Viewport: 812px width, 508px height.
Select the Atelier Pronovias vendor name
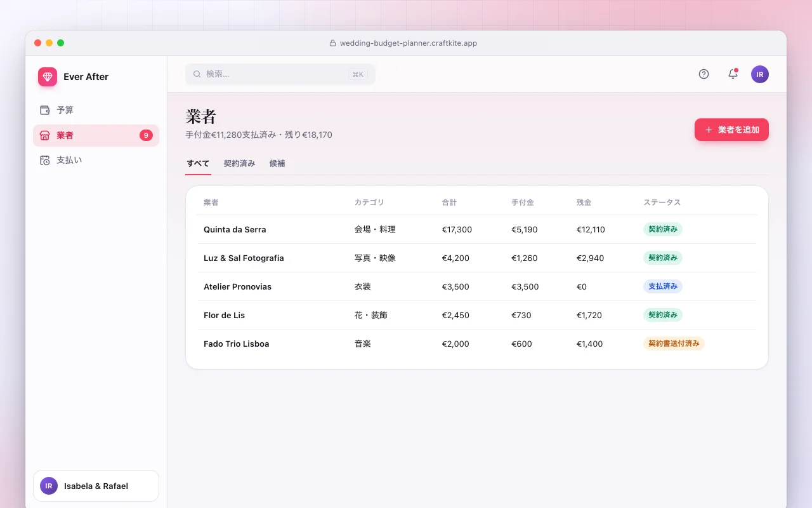tap(237, 287)
